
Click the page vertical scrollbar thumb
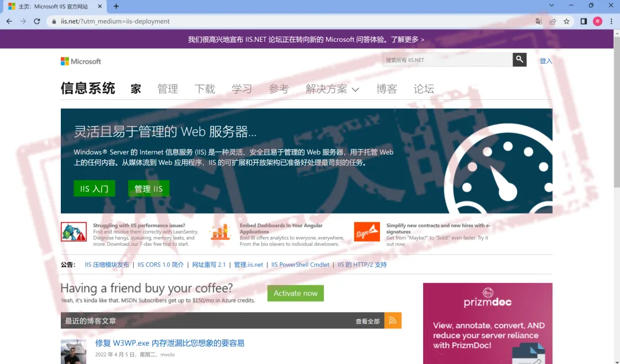(x=617, y=113)
